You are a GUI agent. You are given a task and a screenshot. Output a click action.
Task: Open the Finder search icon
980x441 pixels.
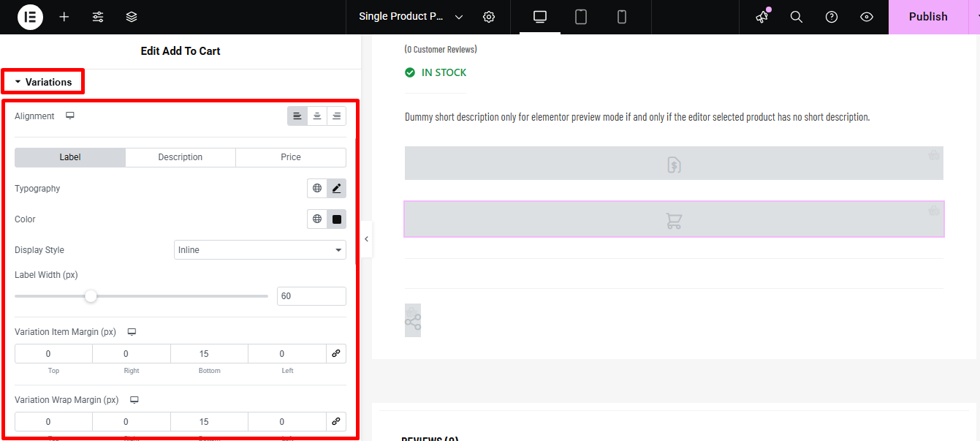(x=797, y=17)
